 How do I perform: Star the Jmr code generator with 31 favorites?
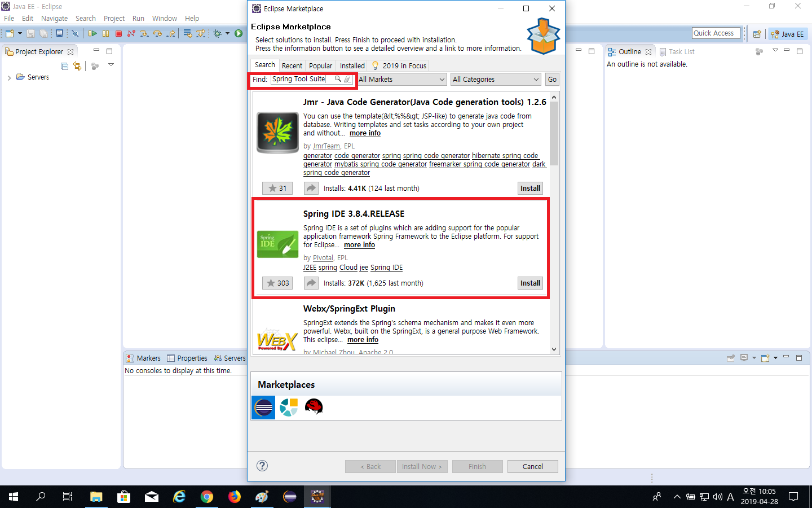(277, 188)
